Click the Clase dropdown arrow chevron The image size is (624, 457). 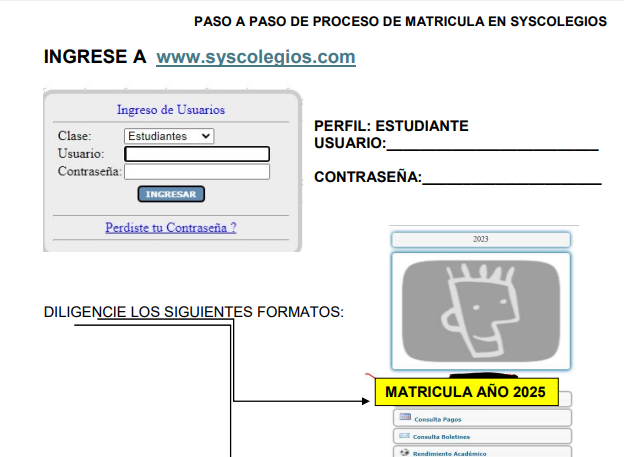click(206, 136)
